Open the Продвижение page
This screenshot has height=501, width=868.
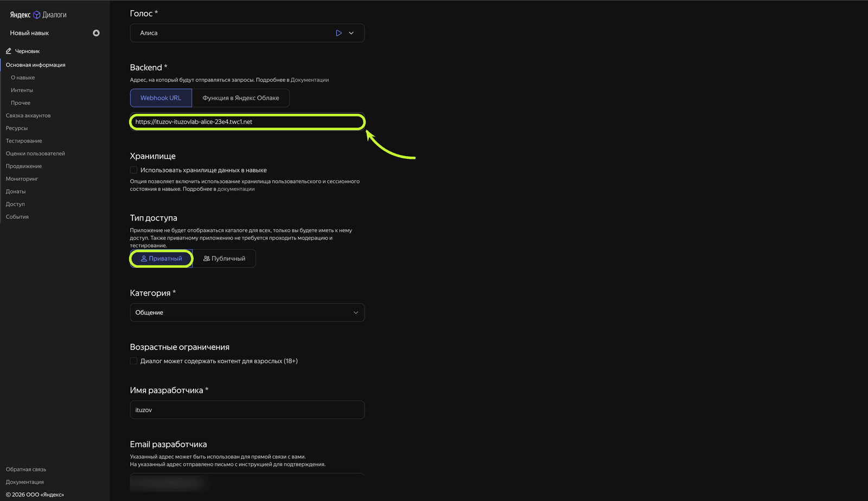coord(24,166)
